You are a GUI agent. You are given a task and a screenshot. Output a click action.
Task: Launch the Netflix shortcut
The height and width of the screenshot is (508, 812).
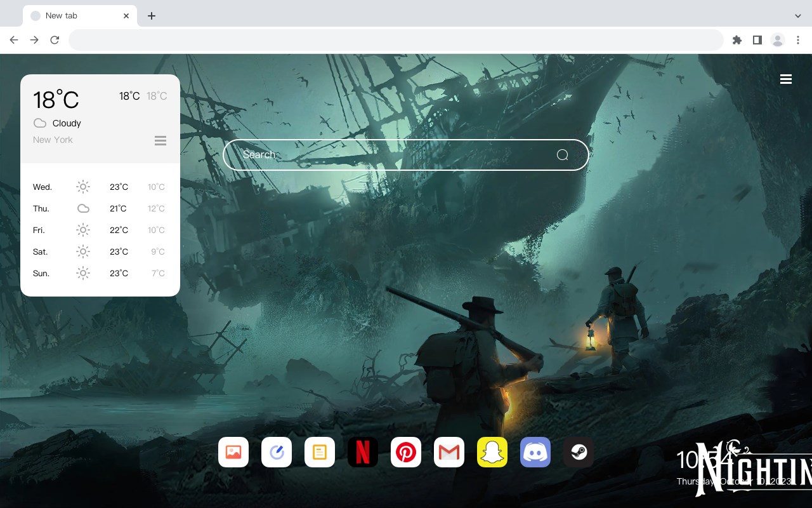coord(363,452)
